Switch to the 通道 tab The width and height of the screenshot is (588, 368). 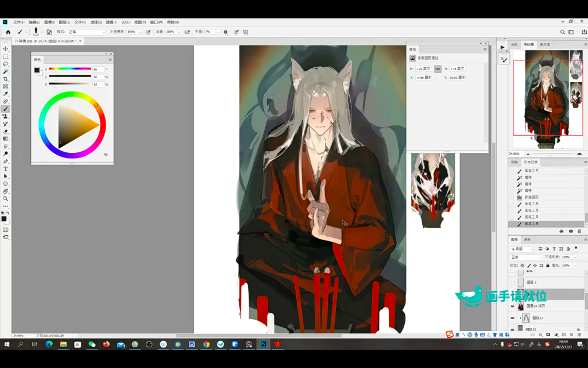point(527,239)
